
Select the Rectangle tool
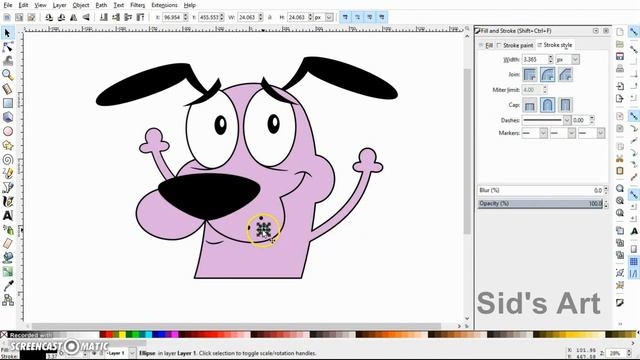point(7,103)
